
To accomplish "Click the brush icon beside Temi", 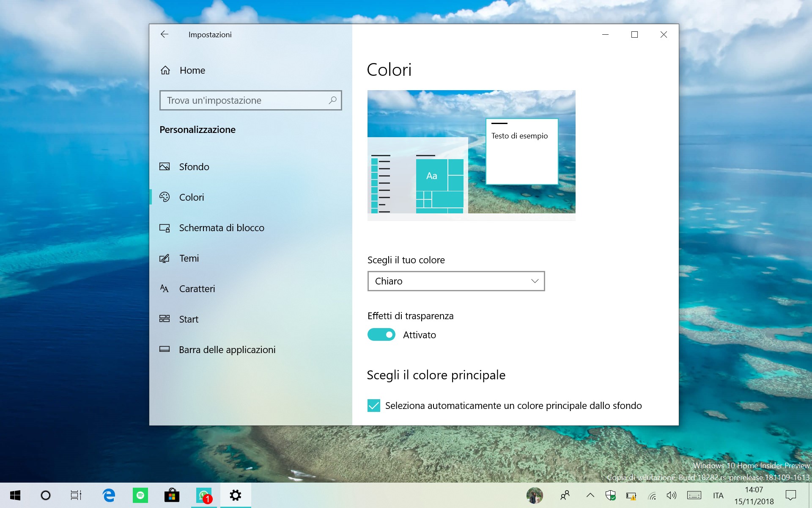I will point(165,258).
